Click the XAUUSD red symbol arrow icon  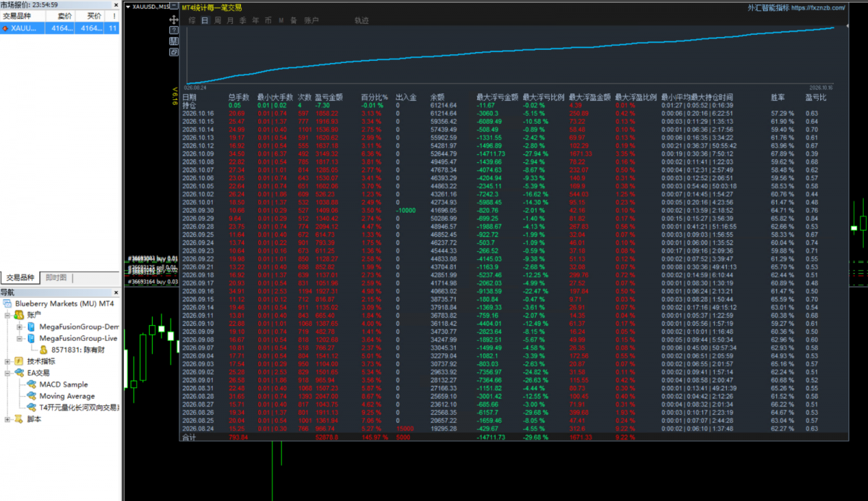coord(6,28)
